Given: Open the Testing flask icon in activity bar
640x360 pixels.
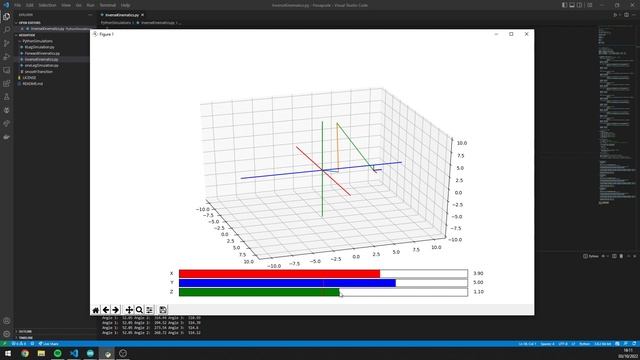Looking at the screenshot, I should 7,97.
